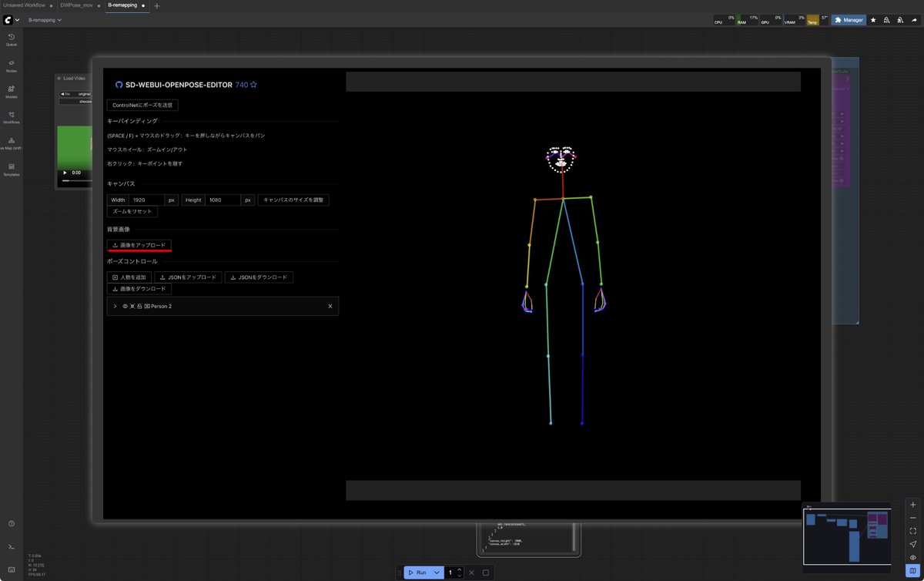The width and height of the screenshot is (924, 581).
Task: Click the ControlNetにポーズを送信 button
Action: coord(142,104)
